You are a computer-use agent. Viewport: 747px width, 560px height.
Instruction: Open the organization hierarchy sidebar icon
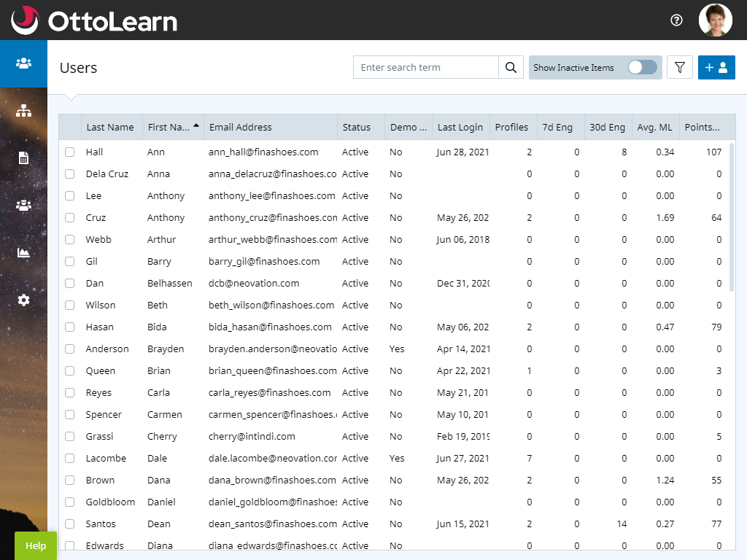(x=23, y=111)
